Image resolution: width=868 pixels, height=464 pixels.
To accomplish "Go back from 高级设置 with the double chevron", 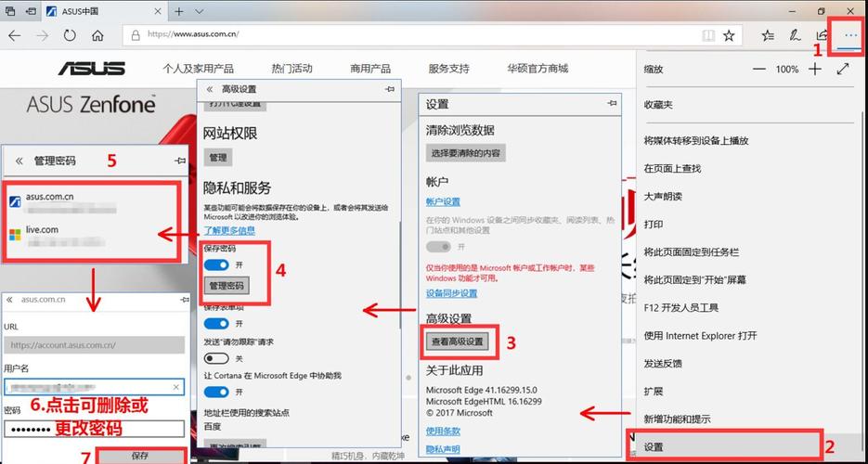I will pyautogui.click(x=210, y=89).
